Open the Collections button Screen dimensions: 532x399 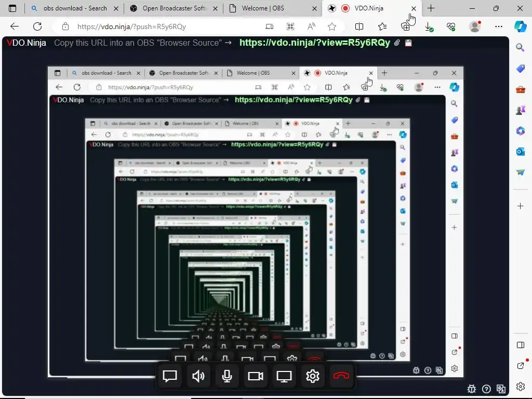[x=405, y=26]
